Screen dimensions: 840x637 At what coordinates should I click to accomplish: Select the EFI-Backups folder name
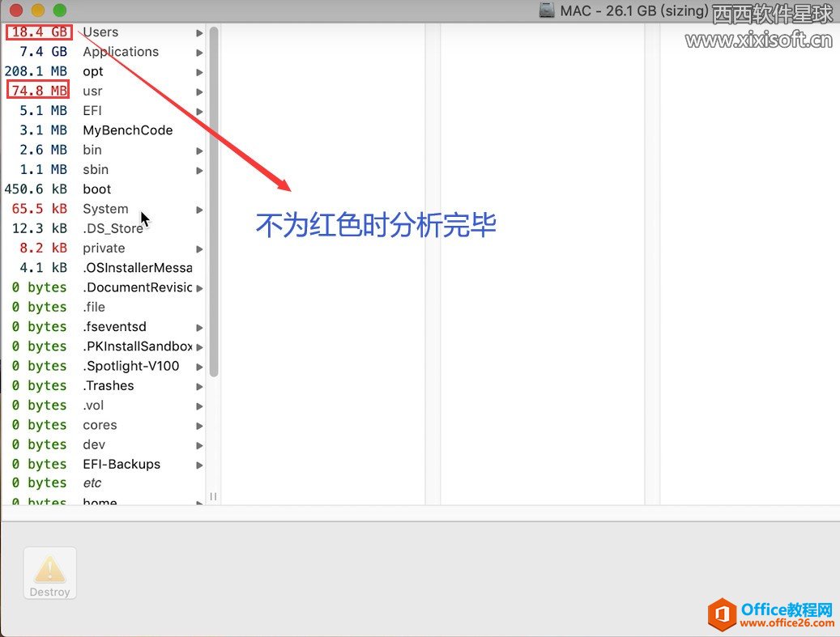pos(122,464)
